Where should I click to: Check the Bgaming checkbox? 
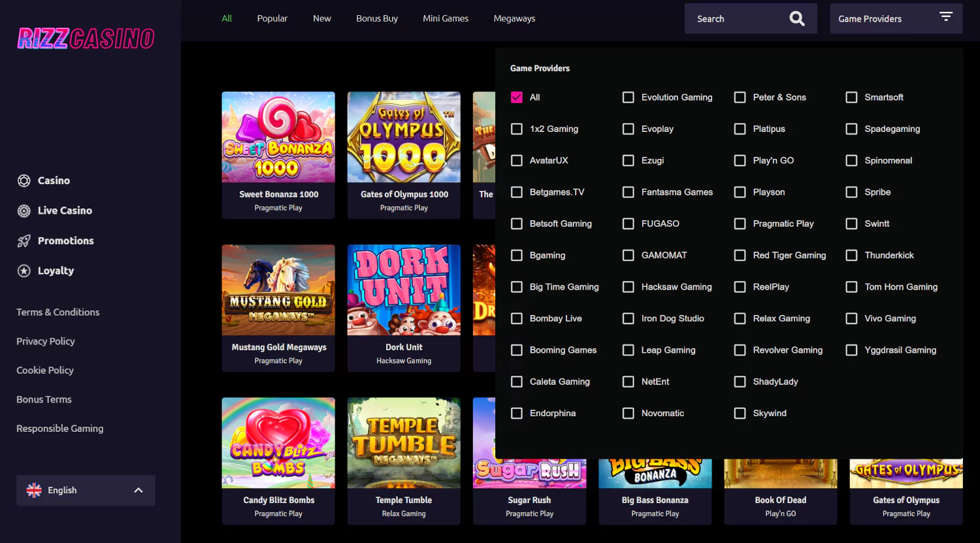517,255
